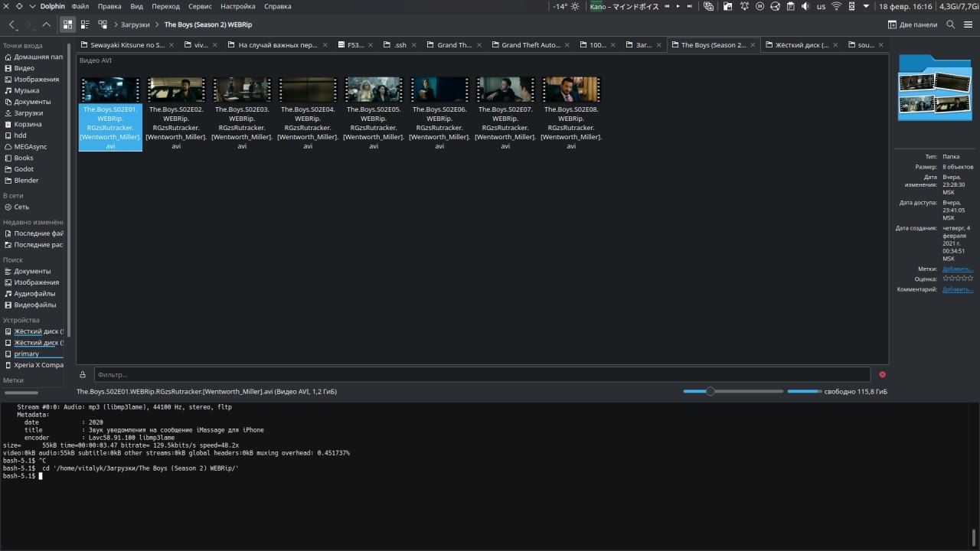The height and width of the screenshot is (551, 980).
Task: Select the primary device in places panel
Action: [34, 354]
